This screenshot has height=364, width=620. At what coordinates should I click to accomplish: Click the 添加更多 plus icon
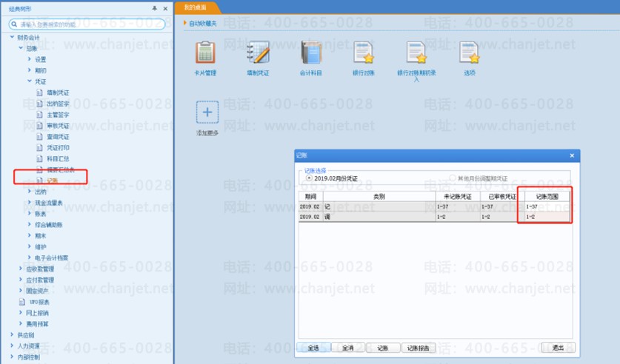click(x=207, y=112)
